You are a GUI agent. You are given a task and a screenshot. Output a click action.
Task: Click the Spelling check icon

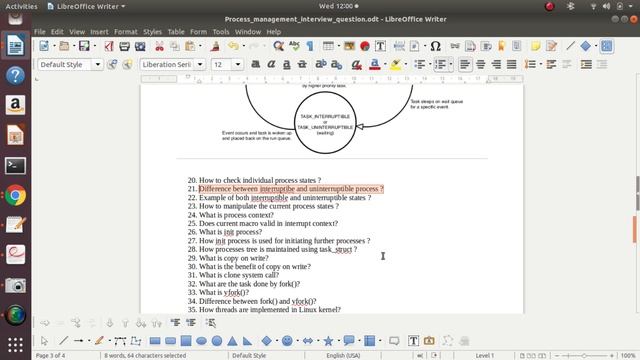[x=294, y=46]
